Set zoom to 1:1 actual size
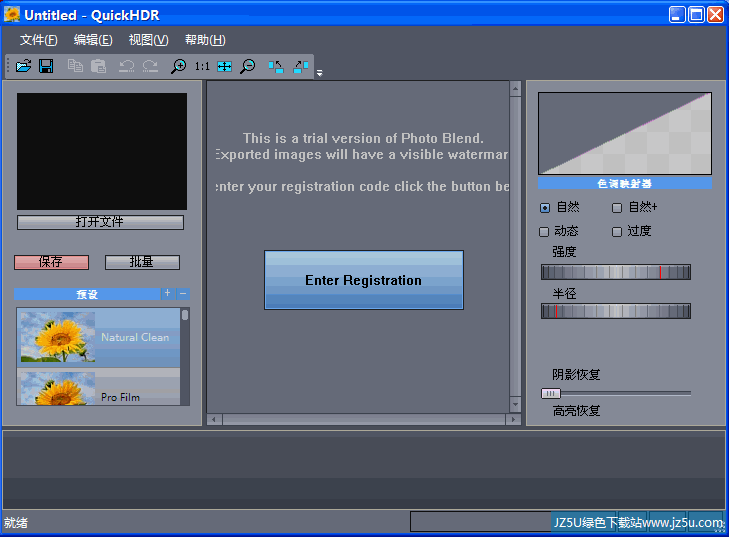Image resolution: width=729 pixels, height=537 pixels. 202,66
